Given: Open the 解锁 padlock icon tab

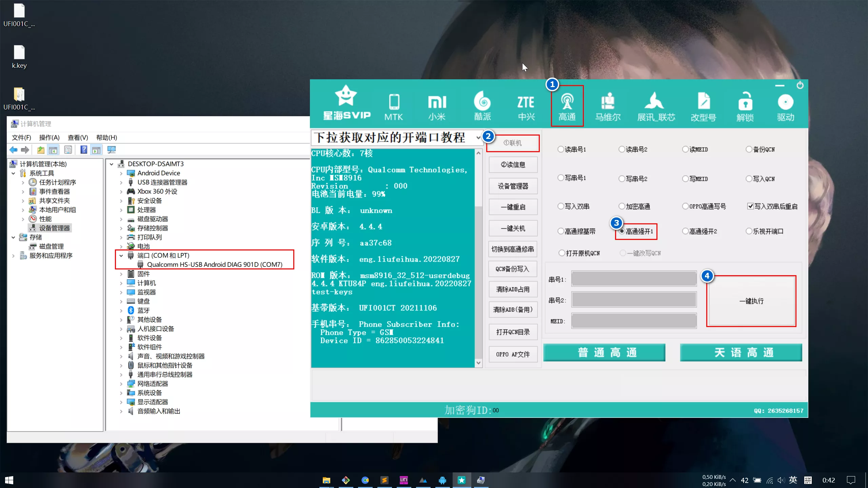Looking at the screenshot, I should tap(745, 107).
